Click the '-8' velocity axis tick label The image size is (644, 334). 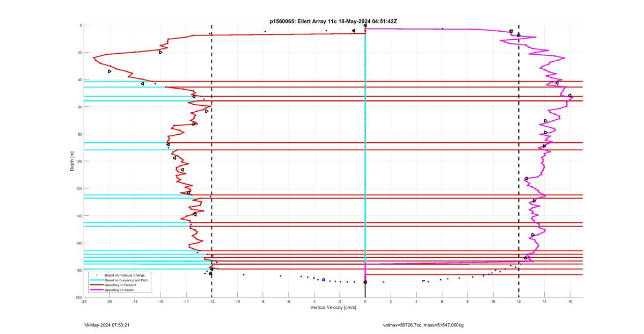[263, 301]
